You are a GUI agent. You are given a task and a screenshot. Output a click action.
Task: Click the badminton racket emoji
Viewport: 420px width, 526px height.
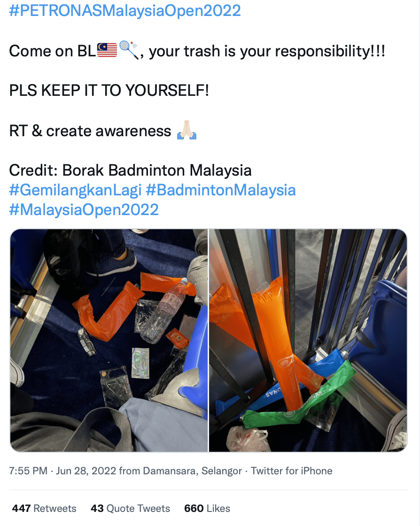[x=129, y=50]
